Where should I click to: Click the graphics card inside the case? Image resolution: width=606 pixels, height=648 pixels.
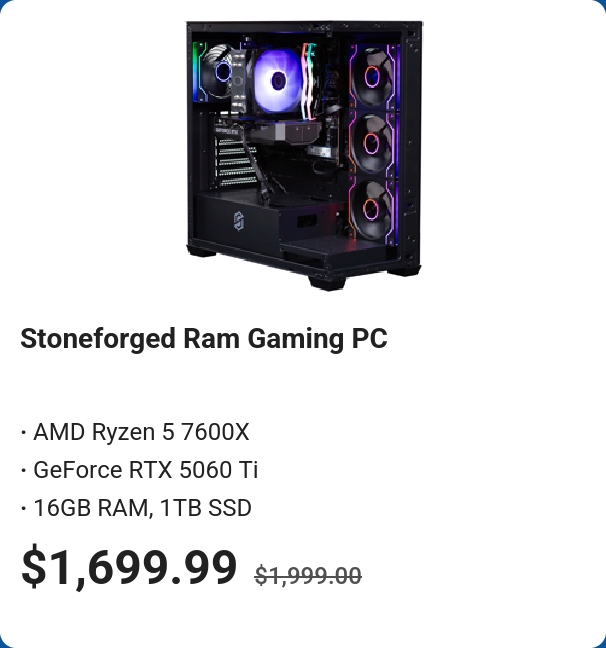(281, 130)
